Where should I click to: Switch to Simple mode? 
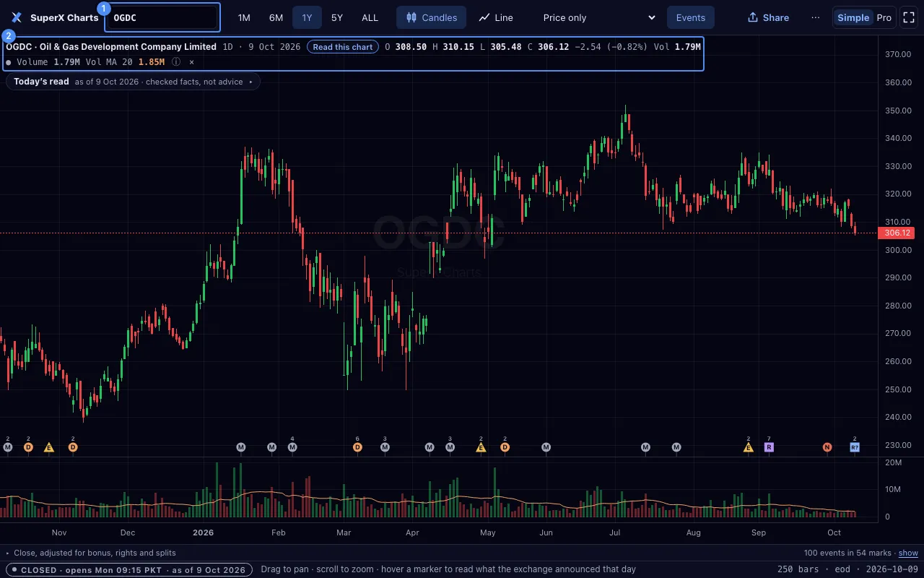point(853,17)
